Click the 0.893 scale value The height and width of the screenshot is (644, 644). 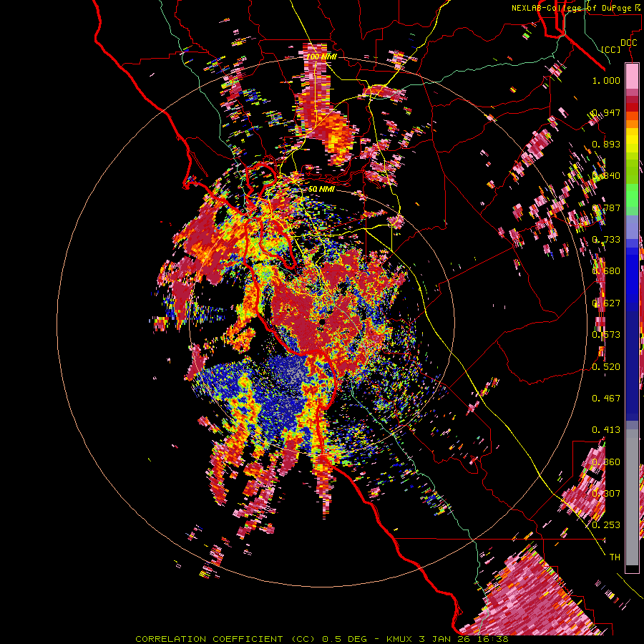[x=606, y=144]
